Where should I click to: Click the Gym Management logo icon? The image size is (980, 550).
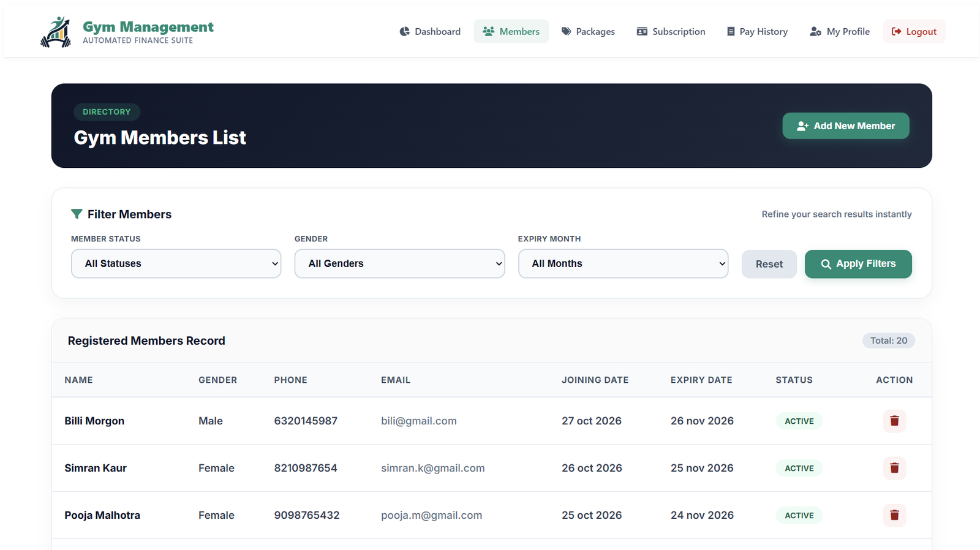(56, 32)
